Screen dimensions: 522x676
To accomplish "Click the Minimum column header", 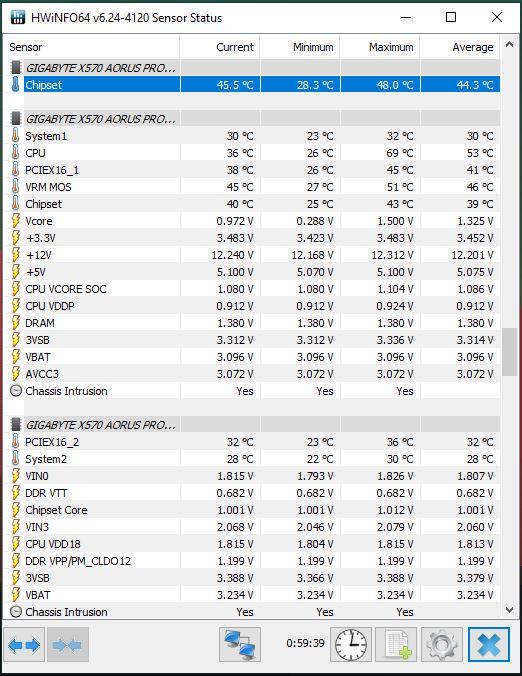I will coord(300,47).
